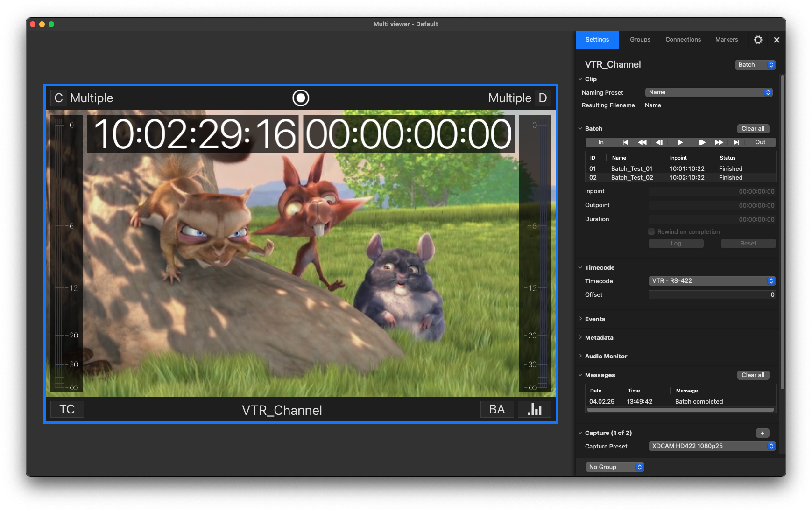Open the audio meter bars icon
The width and height of the screenshot is (812, 511).
point(535,409)
